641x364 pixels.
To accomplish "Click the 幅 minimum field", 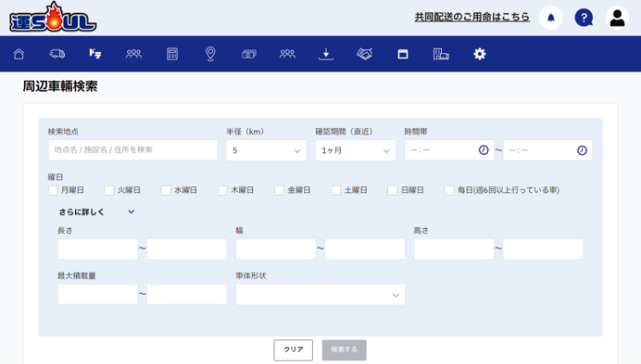I will pyautogui.click(x=275, y=250).
